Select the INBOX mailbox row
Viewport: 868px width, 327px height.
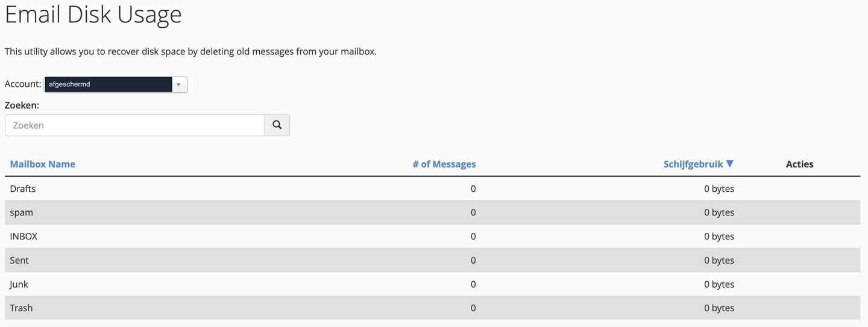point(433,237)
